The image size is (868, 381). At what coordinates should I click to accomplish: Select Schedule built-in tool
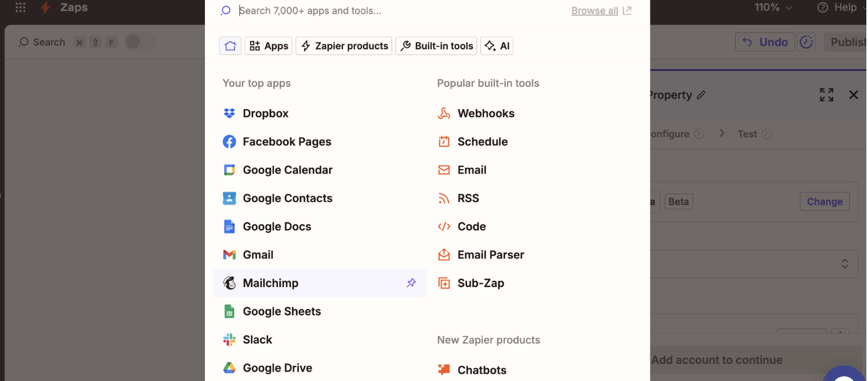pos(535,142)
